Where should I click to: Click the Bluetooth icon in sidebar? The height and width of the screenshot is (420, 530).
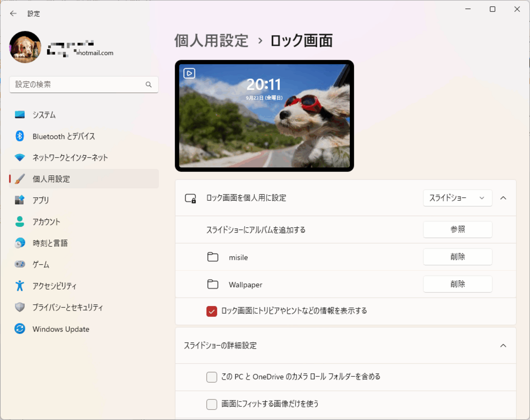pyautogui.click(x=20, y=136)
